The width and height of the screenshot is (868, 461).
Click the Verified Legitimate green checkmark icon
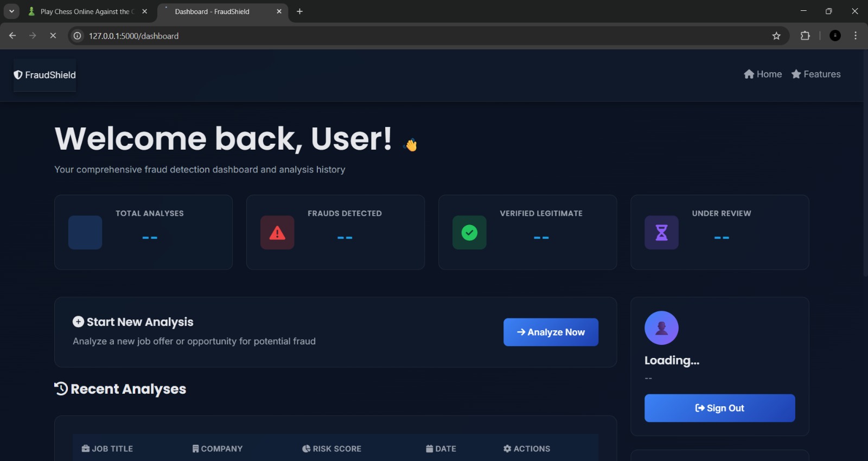click(469, 233)
